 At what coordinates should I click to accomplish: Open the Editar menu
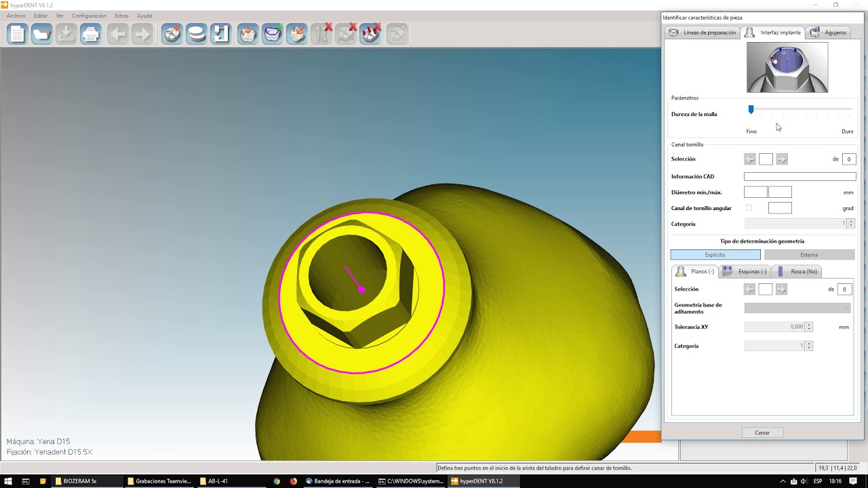41,16
